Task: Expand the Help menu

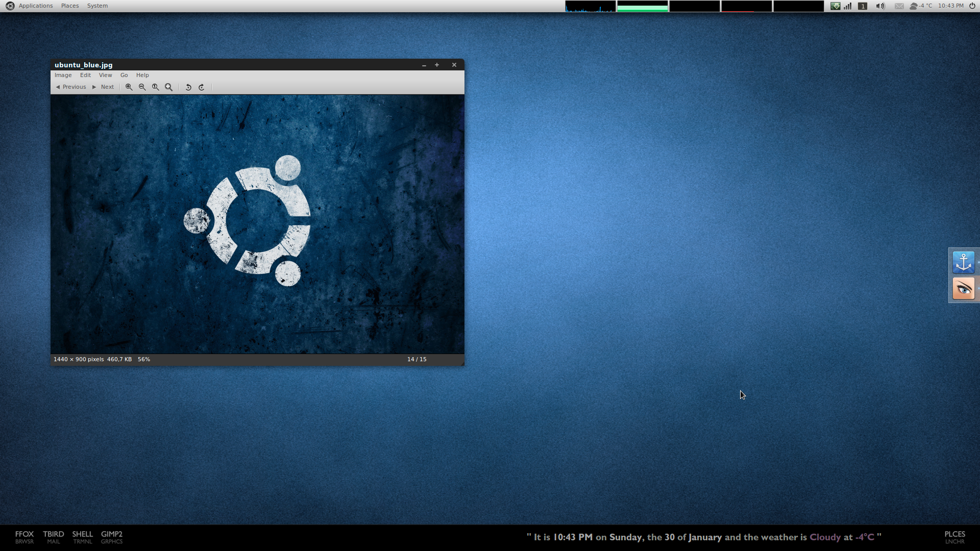Action: point(142,74)
